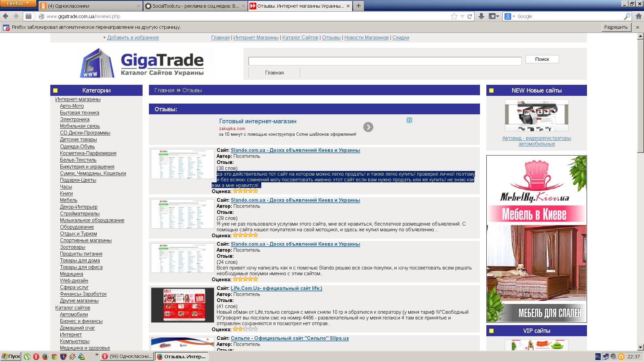Screen dimensions: 644x362
Task: Open the Bookmarks menu icon
Action: click(x=494, y=16)
